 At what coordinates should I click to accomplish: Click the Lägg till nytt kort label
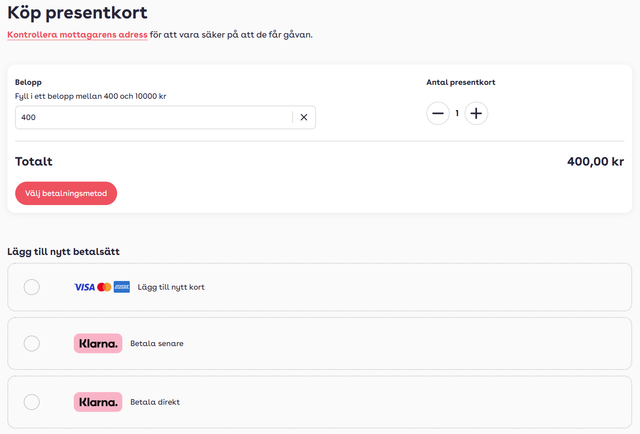(171, 287)
